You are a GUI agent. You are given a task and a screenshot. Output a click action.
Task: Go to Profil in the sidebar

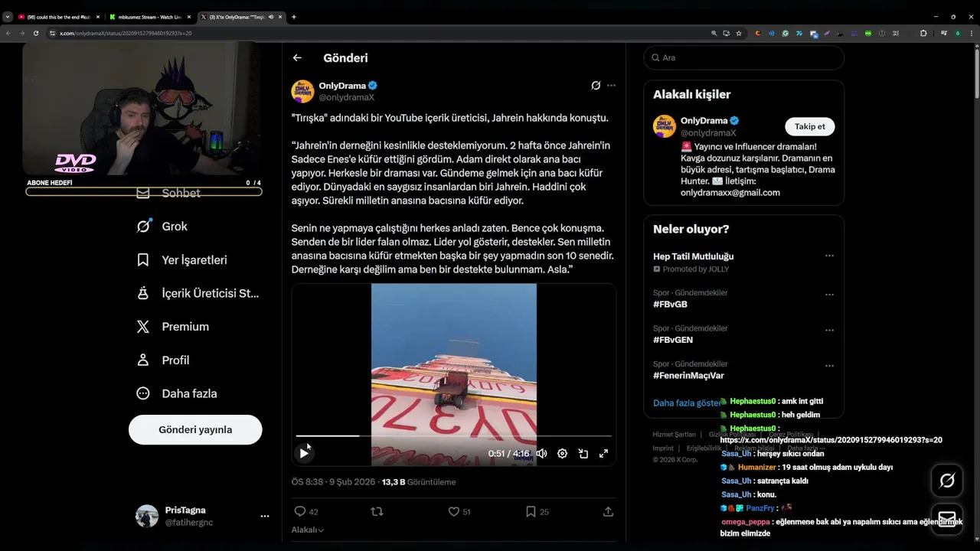[163, 360]
